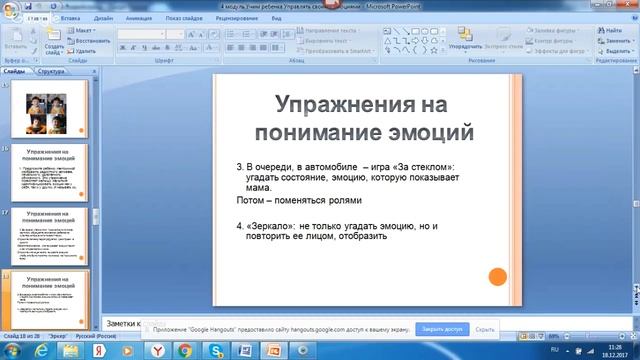The width and height of the screenshot is (640, 360).
Task: Open Skype from the taskbar
Action: pos(216,351)
